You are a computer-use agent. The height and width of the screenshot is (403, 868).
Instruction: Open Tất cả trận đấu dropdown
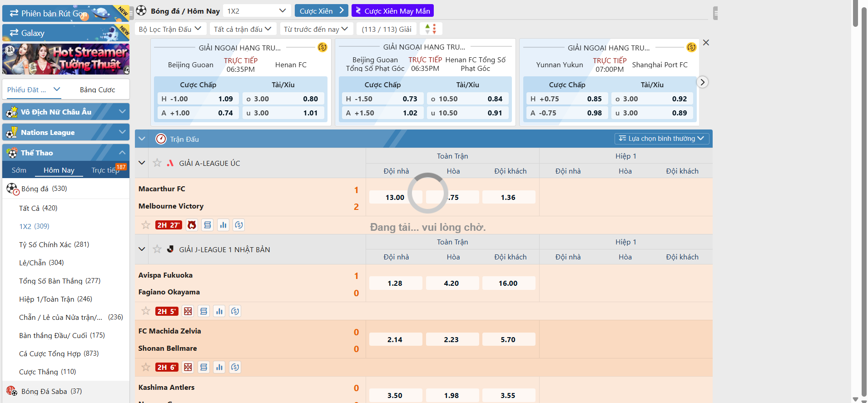coord(243,29)
